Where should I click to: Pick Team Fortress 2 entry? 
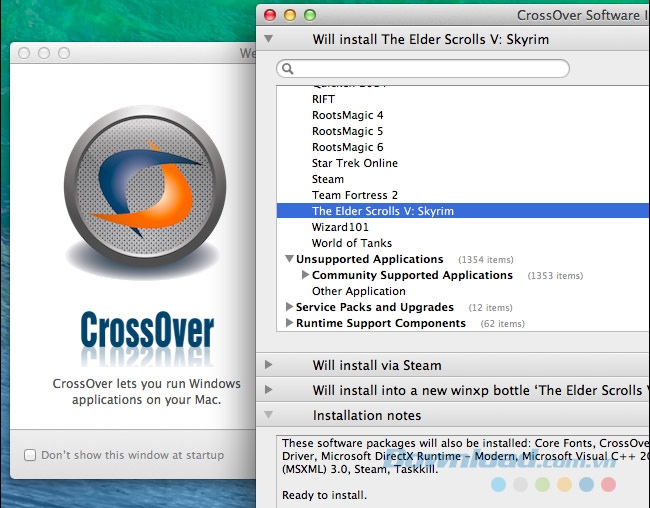[354, 195]
